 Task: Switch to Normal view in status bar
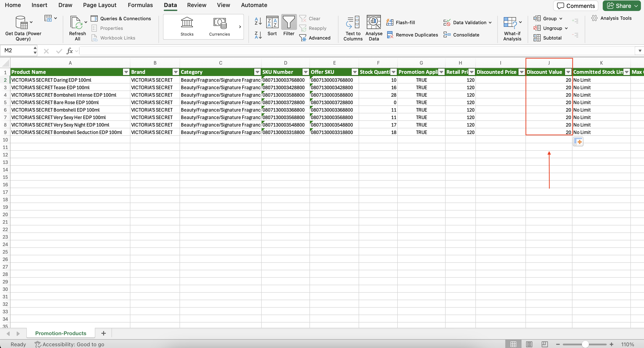(513, 344)
